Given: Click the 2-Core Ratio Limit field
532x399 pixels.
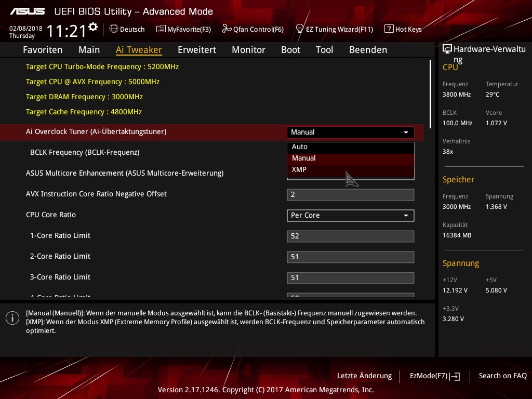Looking at the screenshot, I should coord(351,257).
